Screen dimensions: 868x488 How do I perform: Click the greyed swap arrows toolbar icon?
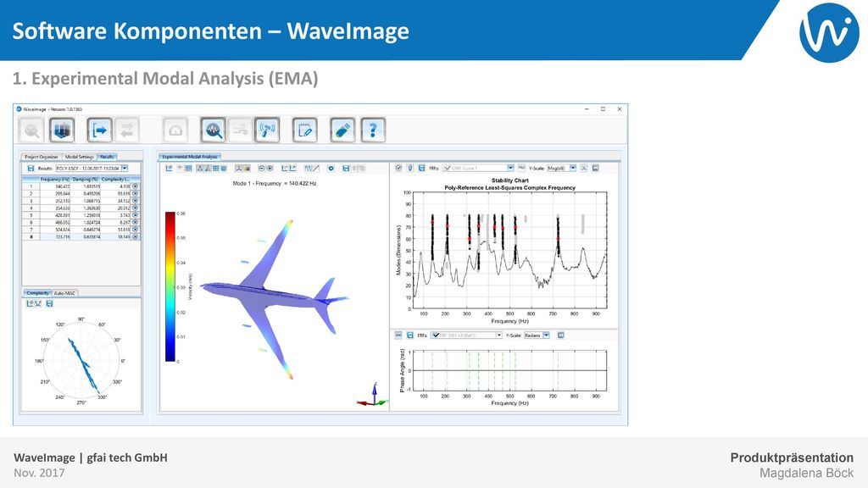(x=127, y=130)
